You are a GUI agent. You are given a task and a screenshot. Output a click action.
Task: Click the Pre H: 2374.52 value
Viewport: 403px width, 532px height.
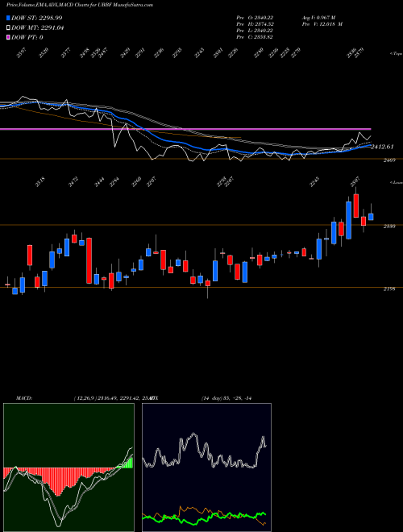[255, 24]
